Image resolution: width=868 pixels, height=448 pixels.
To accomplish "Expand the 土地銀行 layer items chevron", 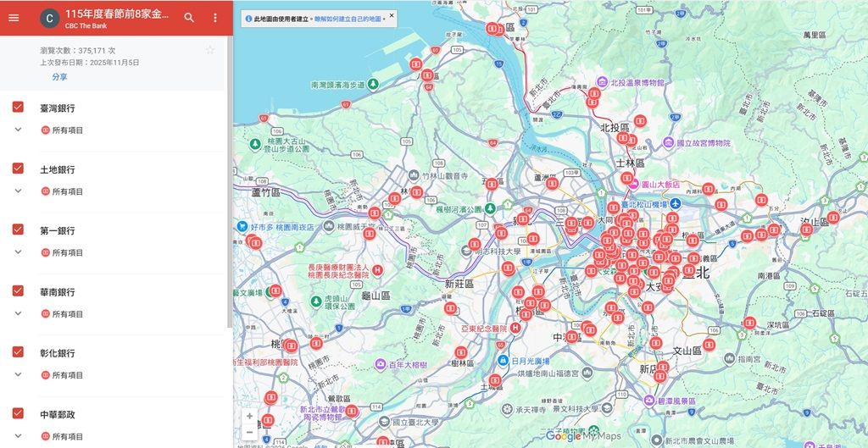I will (18, 191).
